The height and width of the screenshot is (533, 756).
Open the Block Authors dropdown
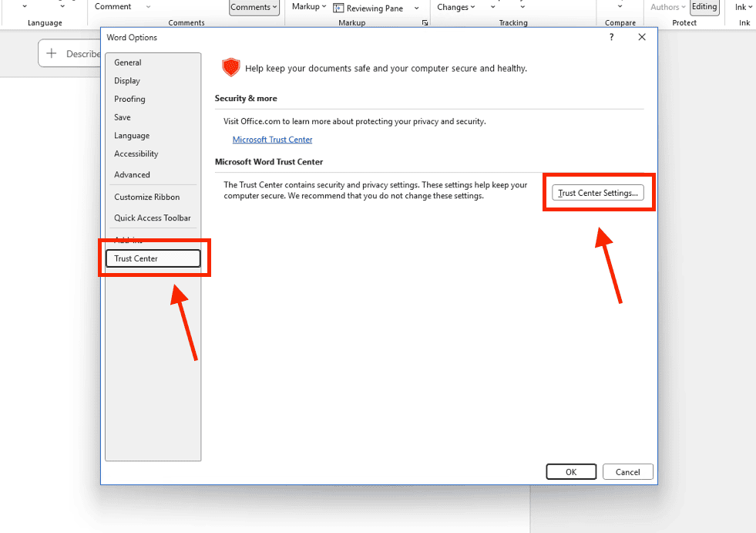coord(668,7)
